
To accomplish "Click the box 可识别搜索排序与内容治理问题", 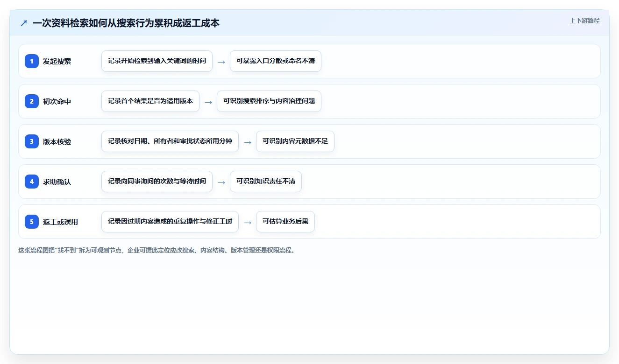I will tap(269, 101).
